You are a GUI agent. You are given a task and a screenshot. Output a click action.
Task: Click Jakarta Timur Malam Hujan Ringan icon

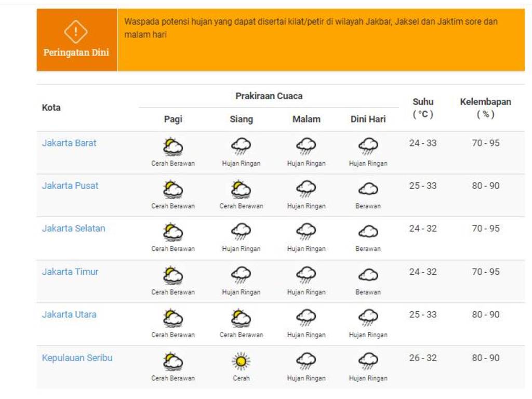(x=306, y=275)
